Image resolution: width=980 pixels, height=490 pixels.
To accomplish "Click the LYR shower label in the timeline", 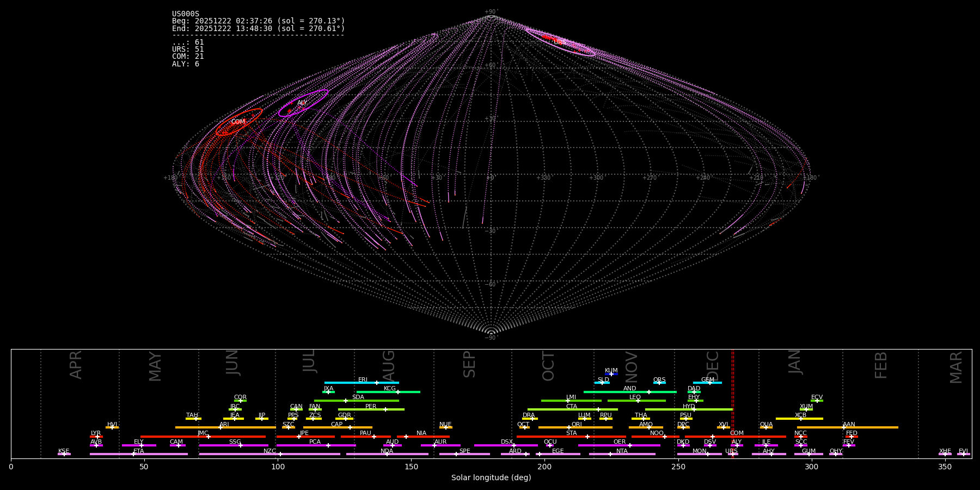I will click(96, 433).
